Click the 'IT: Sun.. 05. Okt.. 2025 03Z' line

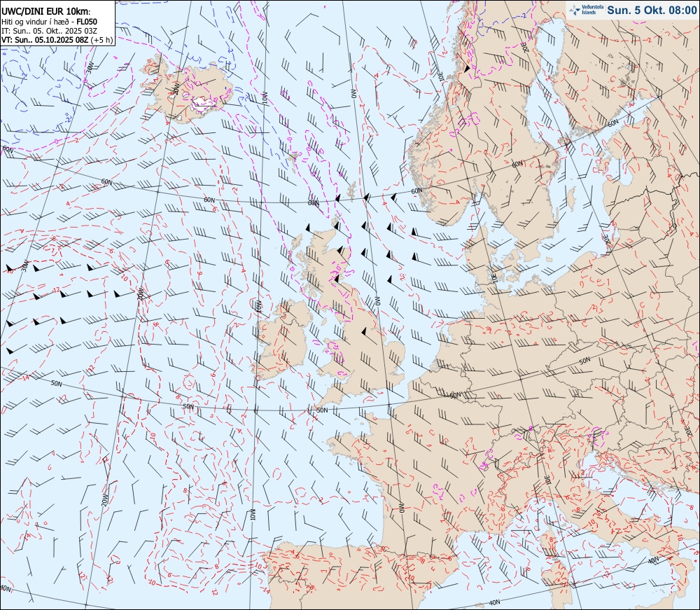point(49,31)
